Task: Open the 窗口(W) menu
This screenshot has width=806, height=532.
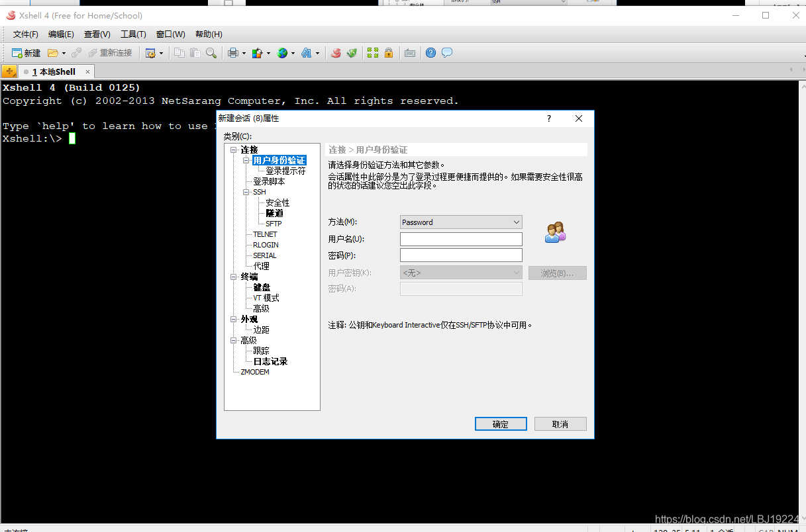Action: [x=170, y=34]
